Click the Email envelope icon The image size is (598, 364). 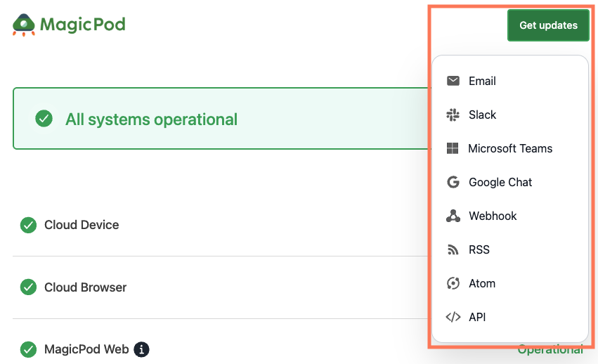[453, 81]
